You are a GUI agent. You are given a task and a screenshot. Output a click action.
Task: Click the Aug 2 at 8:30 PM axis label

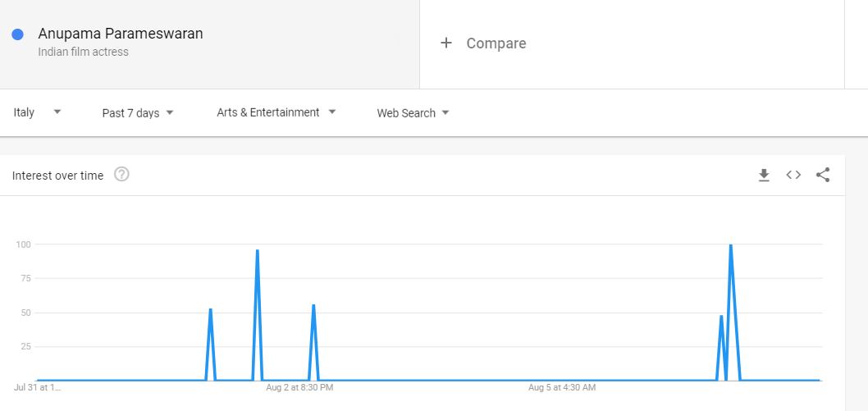(x=299, y=387)
